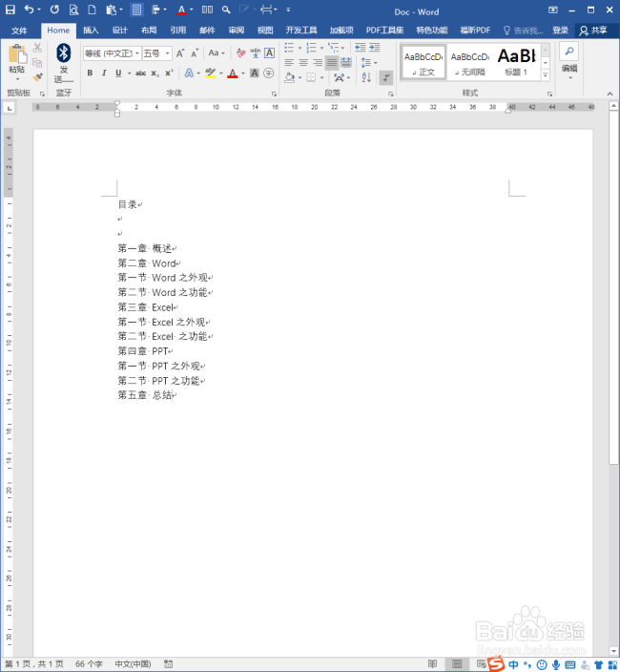
Task: Toggle character shading
Action: (x=255, y=73)
